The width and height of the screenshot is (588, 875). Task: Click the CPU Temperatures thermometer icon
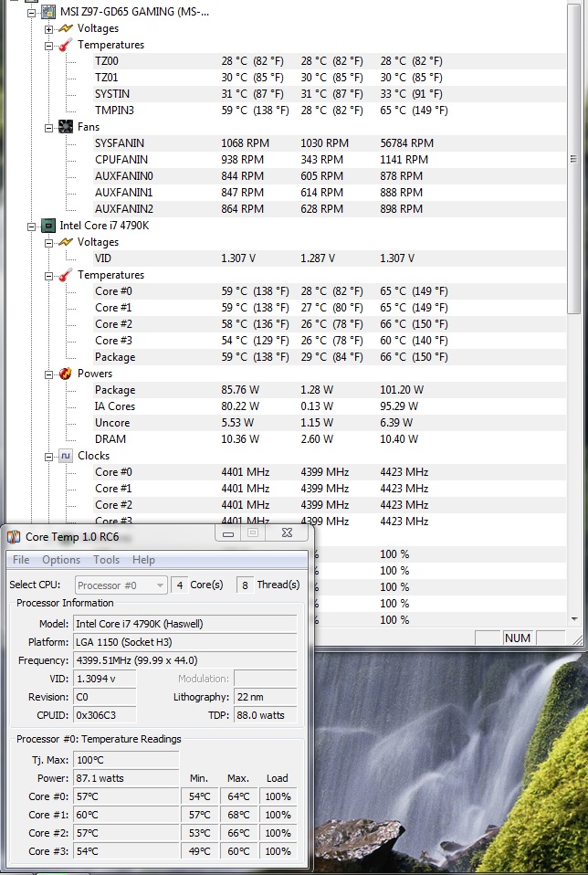coord(66,275)
